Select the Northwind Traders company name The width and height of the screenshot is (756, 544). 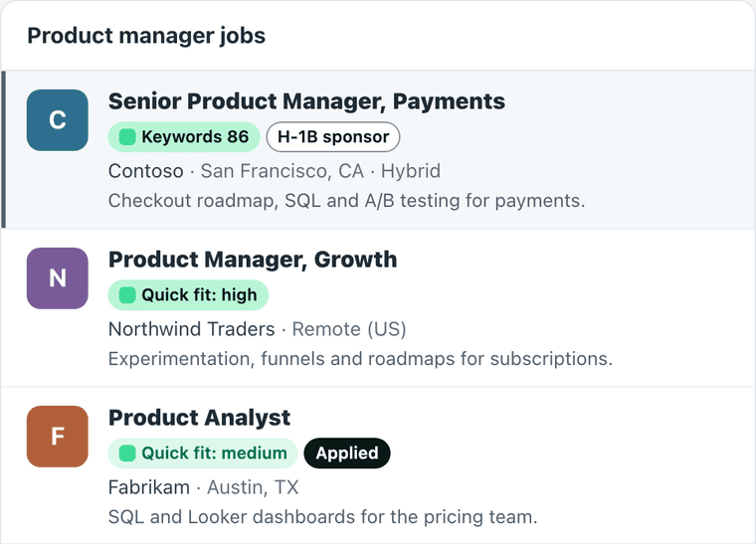(191, 329)
